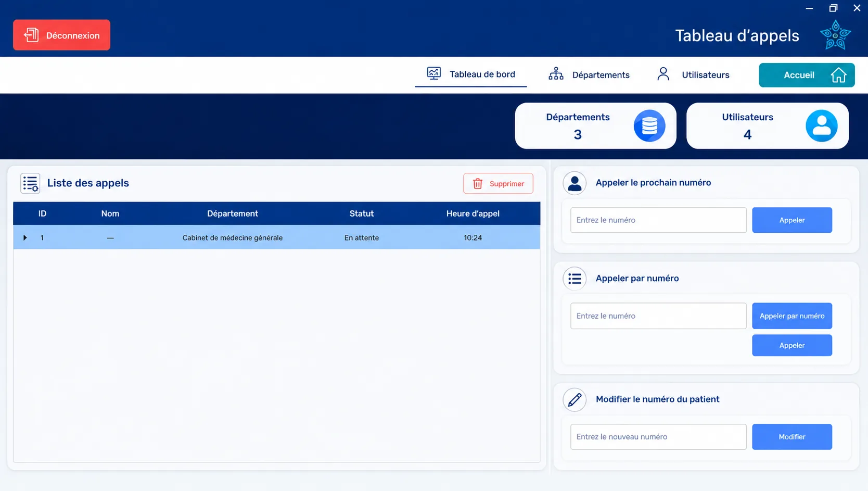
Task: Click the dashboard monitor icon
Action: coord(433,73)
